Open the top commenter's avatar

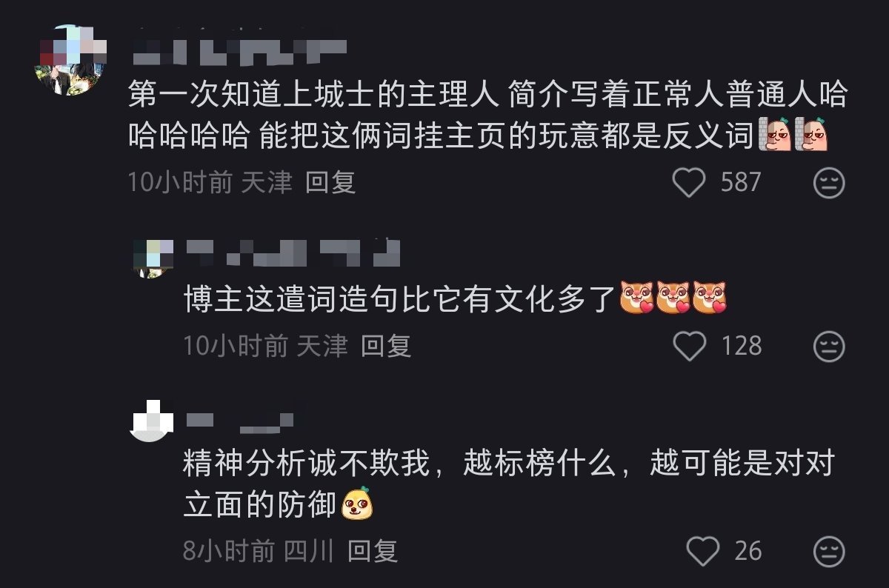click(71, 59)
